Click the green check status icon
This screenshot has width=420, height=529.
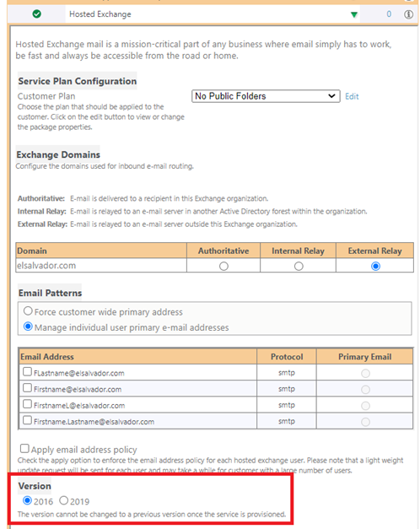(37, 14)
